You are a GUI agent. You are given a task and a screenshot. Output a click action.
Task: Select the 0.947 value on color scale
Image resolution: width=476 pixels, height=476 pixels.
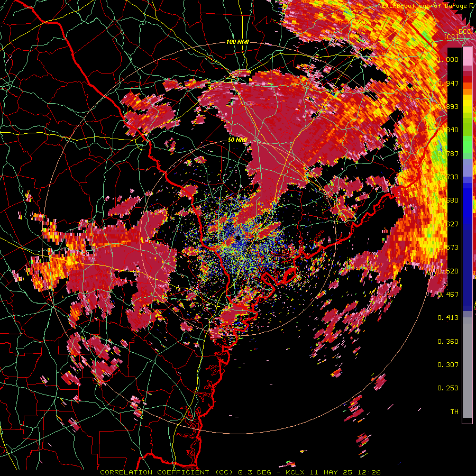coord(448,83)
